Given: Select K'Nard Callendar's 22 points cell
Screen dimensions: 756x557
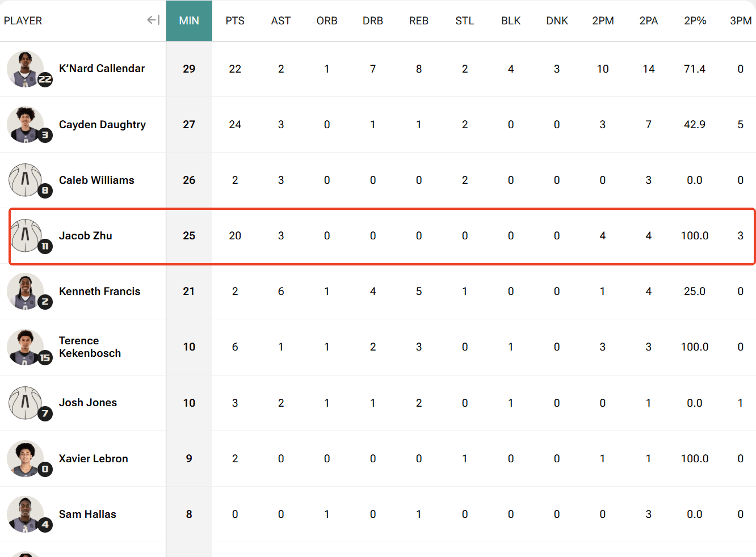Looking at the screenshot, I should (x=235, y=69).
